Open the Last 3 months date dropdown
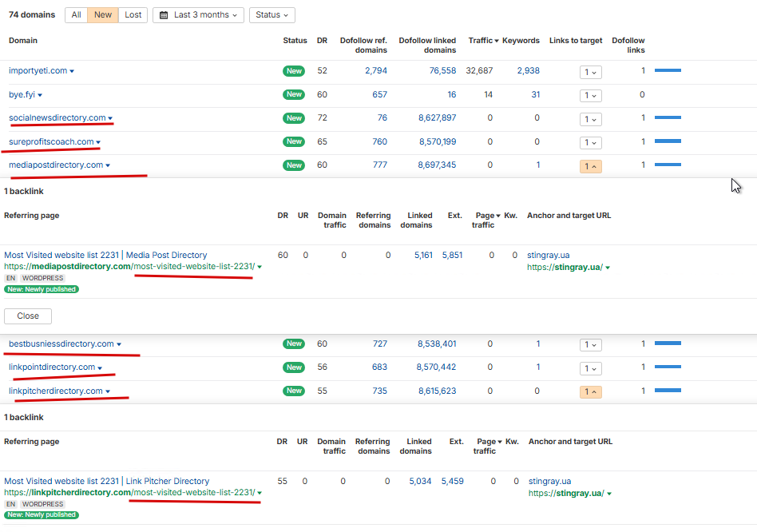The width and height of the screenshot is (757, 532). [x=198, y=15]
